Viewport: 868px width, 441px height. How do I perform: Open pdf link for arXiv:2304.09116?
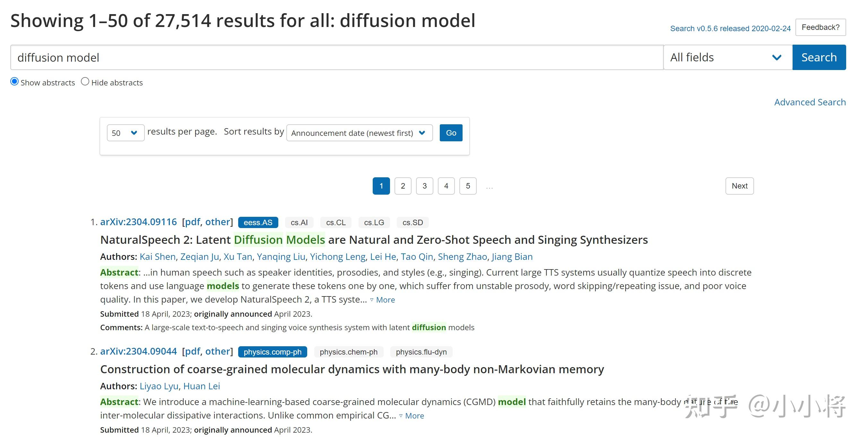coord(192,222)
